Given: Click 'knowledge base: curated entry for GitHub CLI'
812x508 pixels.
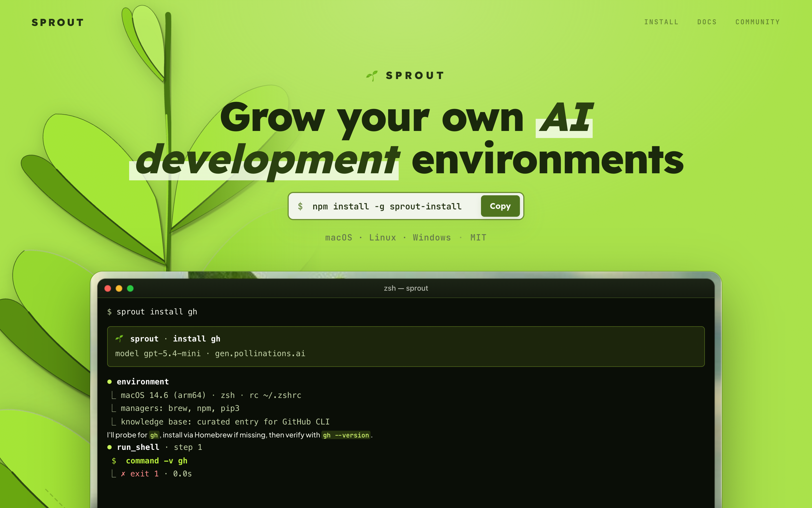Looking at the screenshot, I should (225, 422).
